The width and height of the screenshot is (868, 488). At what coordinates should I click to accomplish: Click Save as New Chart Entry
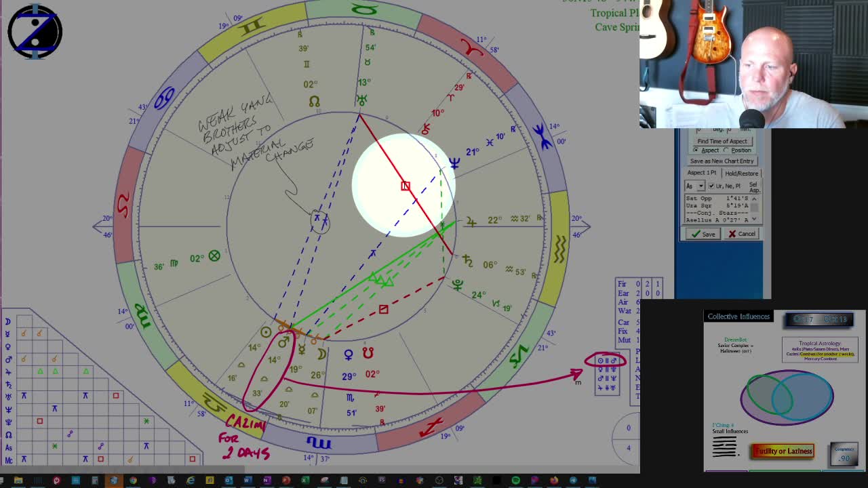(722, 161)
